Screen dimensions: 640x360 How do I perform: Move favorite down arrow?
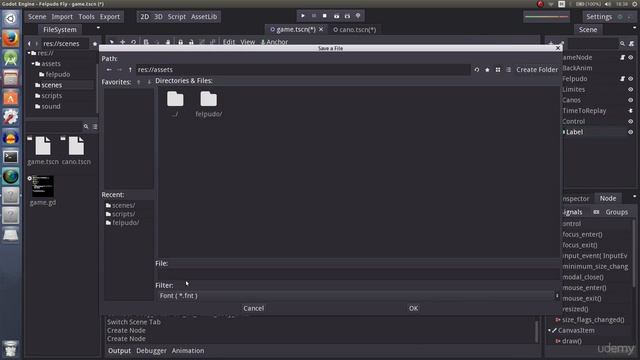[149, 82]
